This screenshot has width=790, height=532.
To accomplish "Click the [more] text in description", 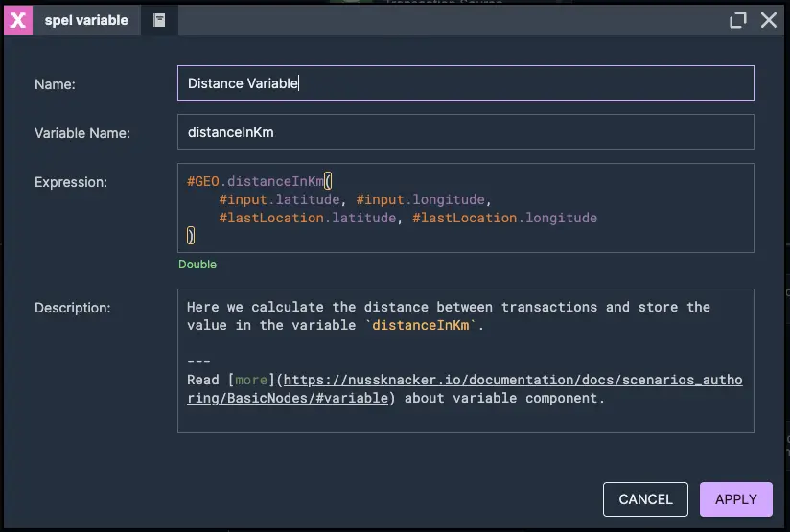I will 251,380.
